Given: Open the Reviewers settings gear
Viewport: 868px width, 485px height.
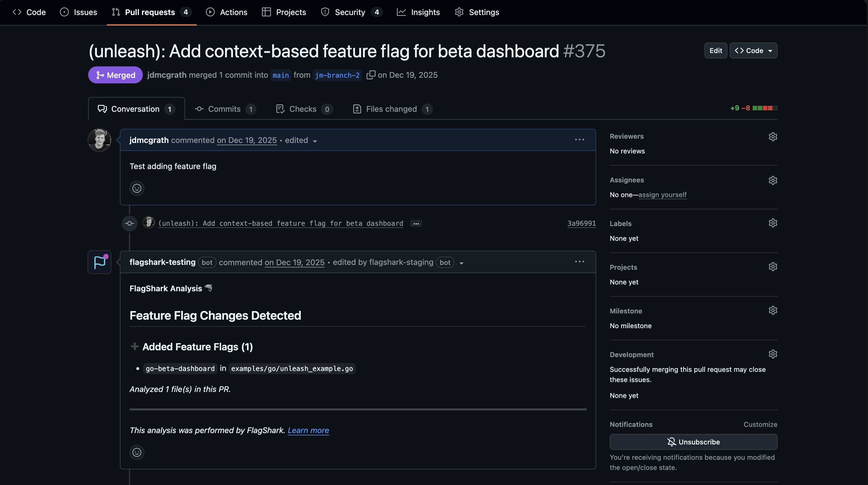Looking at the screenshot, I should point(773,136).
